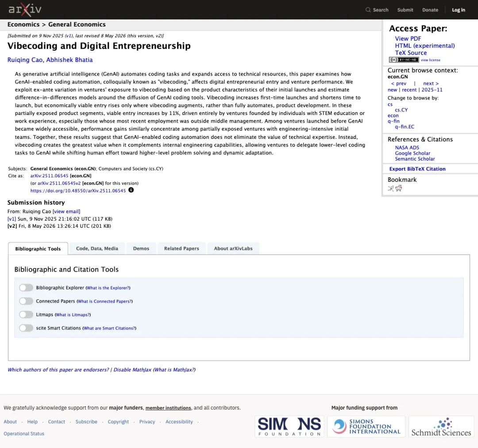Click the Search magnifier icon in header
The width and height of the screenshot is (478, 448).
(368, 10)
